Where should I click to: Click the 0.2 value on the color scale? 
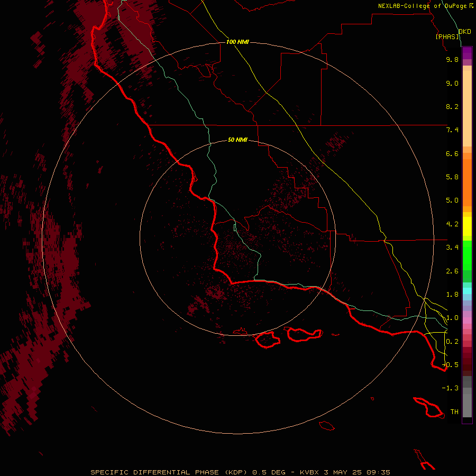452,342
